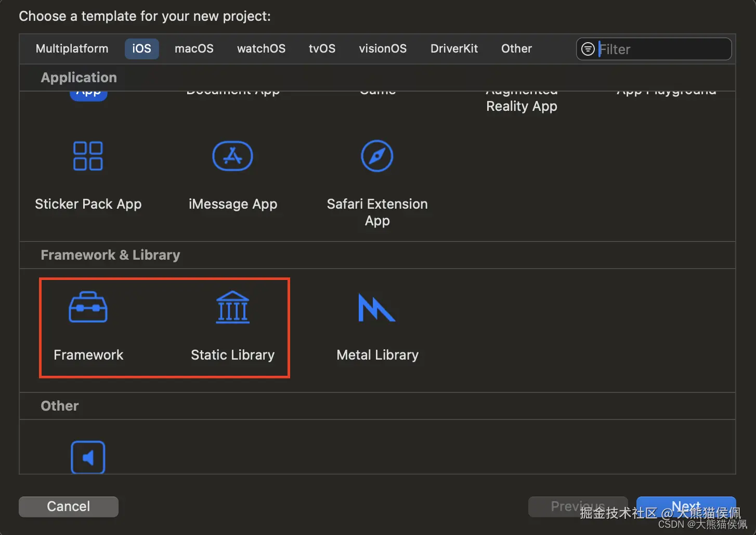Pick the Safari Extension App compass icon
Screen dimensions: 756x535
[377, 156]
